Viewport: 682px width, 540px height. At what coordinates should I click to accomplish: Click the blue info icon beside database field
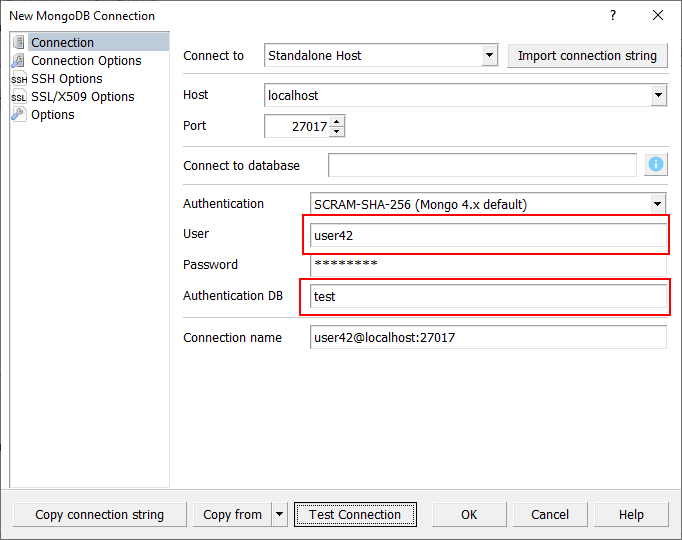656,165
